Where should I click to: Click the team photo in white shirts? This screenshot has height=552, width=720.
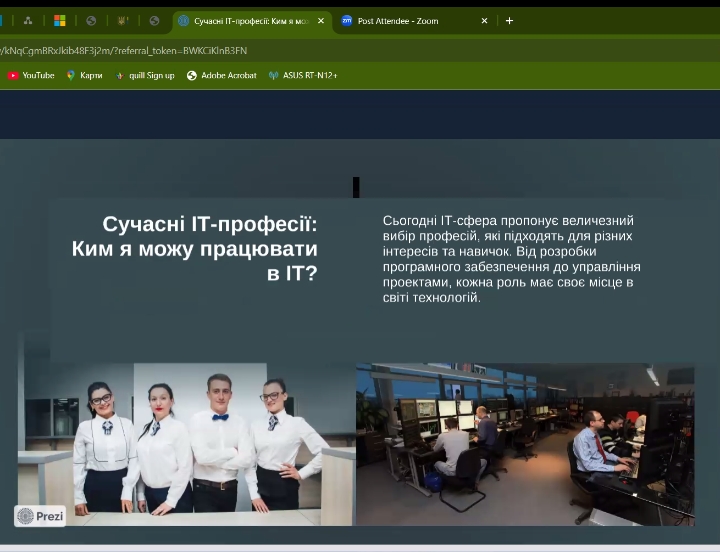(x=185, y=444)
